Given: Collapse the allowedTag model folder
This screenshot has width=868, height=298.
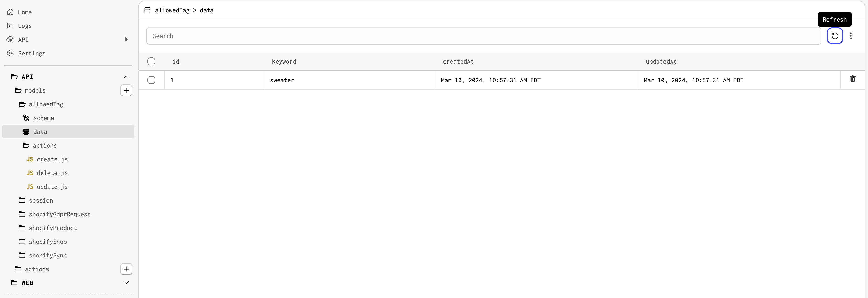Looking at the screenshot, I should (41, 104).
